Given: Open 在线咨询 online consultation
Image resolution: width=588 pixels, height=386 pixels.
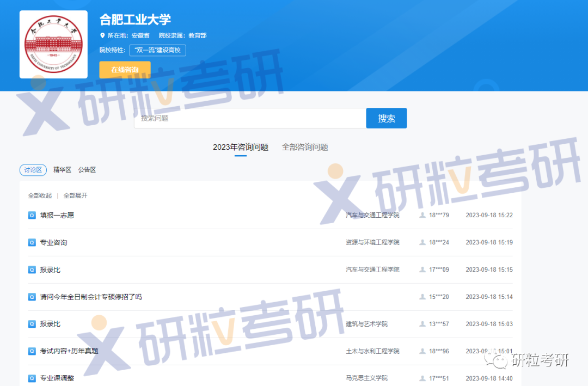Looking at the screenshot, I should [x=125, y=70].
